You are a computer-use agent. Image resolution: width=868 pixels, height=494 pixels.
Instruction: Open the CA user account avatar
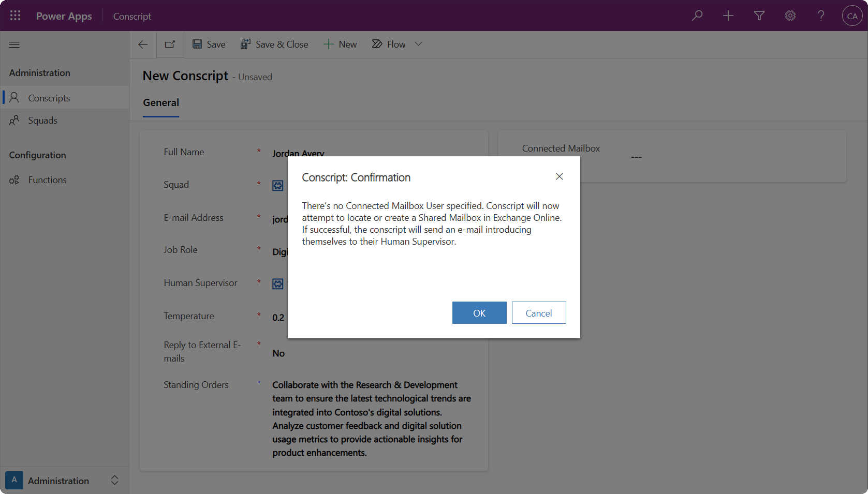point(852,16)
